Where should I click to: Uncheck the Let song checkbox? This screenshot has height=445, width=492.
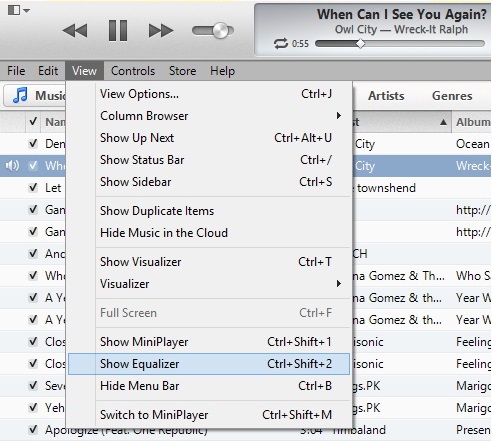(33, 188)
